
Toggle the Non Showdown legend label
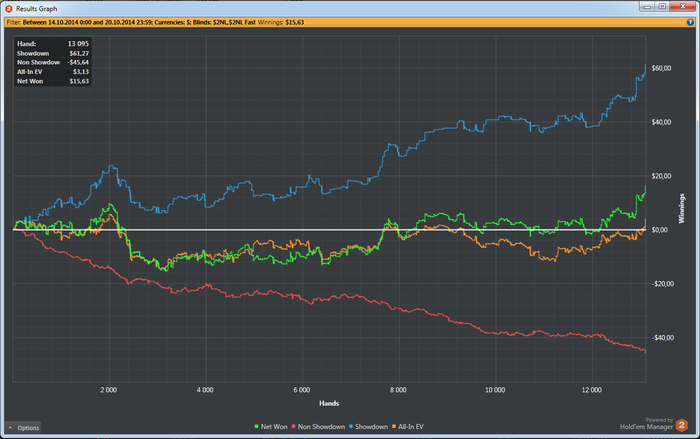click(321, 426)
